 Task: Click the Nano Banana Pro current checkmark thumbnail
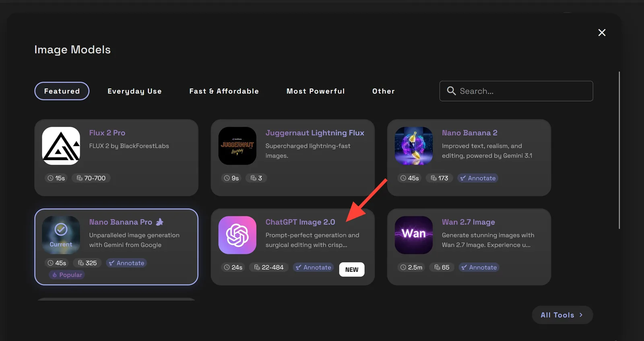tap(61, 235)
